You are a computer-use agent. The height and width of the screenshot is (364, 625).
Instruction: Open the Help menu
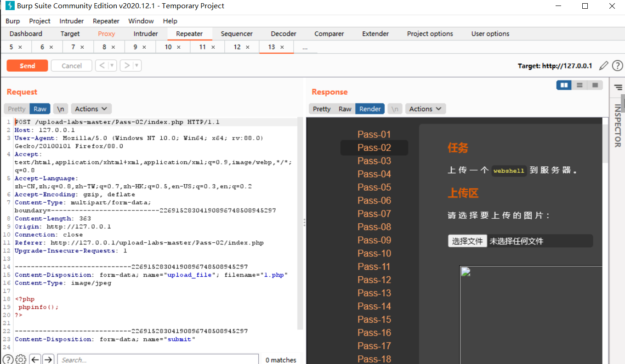(x=170, y=21)
